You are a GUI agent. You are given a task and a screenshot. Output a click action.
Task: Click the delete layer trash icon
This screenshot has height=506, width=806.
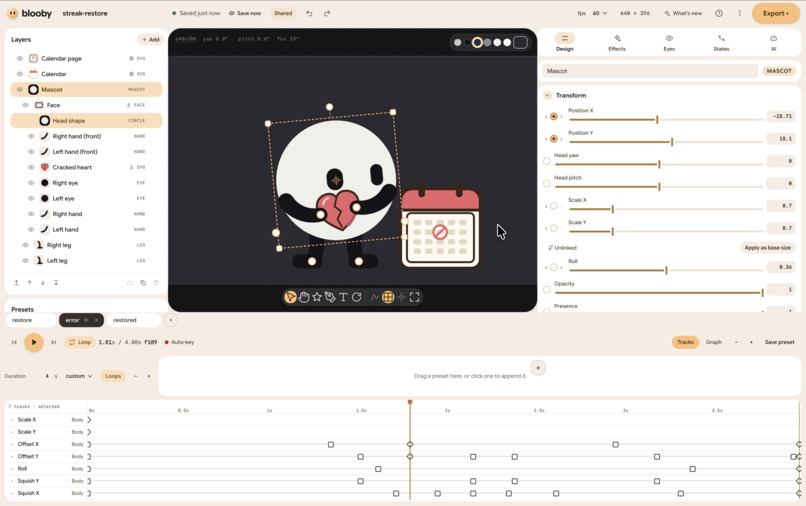click(156, 283)
